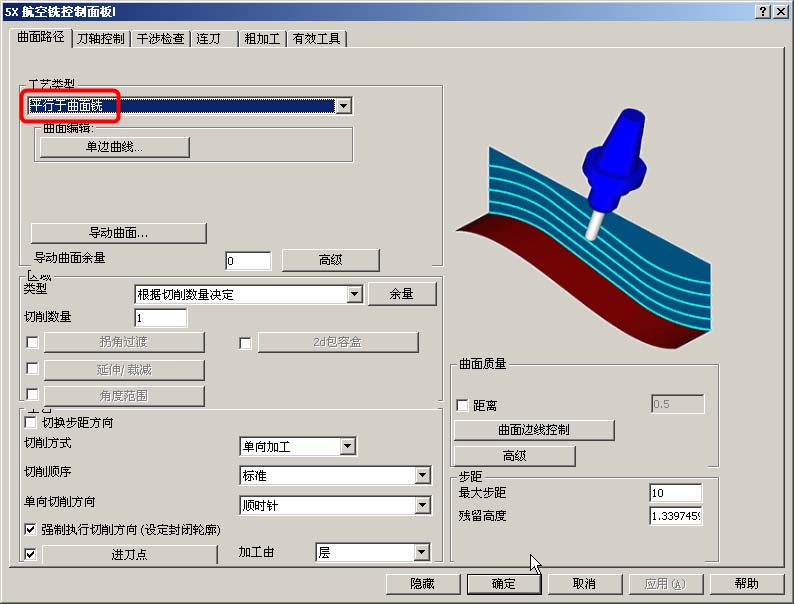Open the 切削顺序 dropdown showing 标准

click(x=422, y=476)
